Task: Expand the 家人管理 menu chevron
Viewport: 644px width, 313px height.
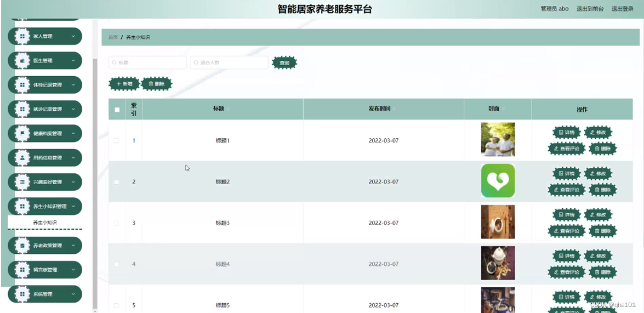Action: [x=73, y=36]
